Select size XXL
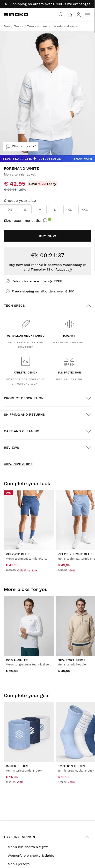The height and width of the screenshot is (868, 95). pos(85,210)
